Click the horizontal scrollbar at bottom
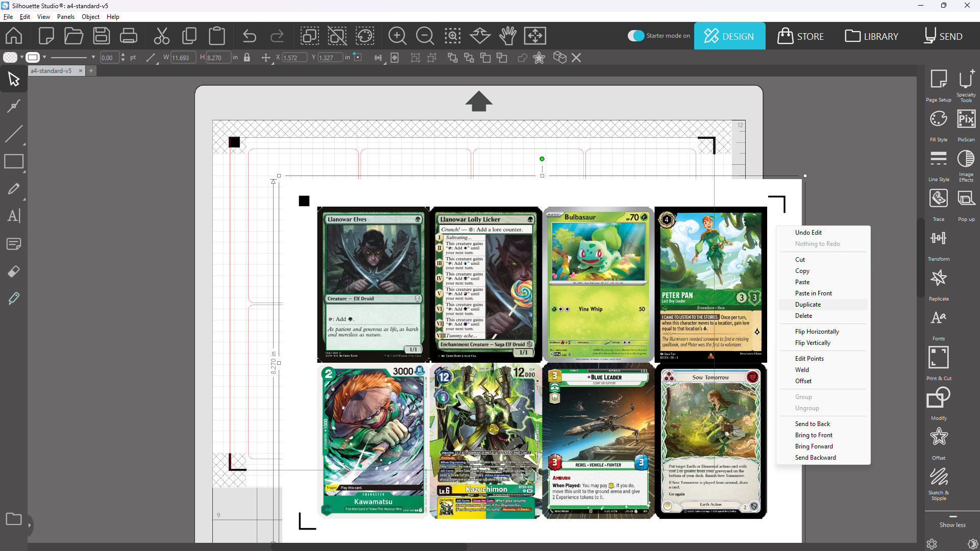The width and height of the screenshot is (980, 551). pyautogui.click(x=369, y=547)
